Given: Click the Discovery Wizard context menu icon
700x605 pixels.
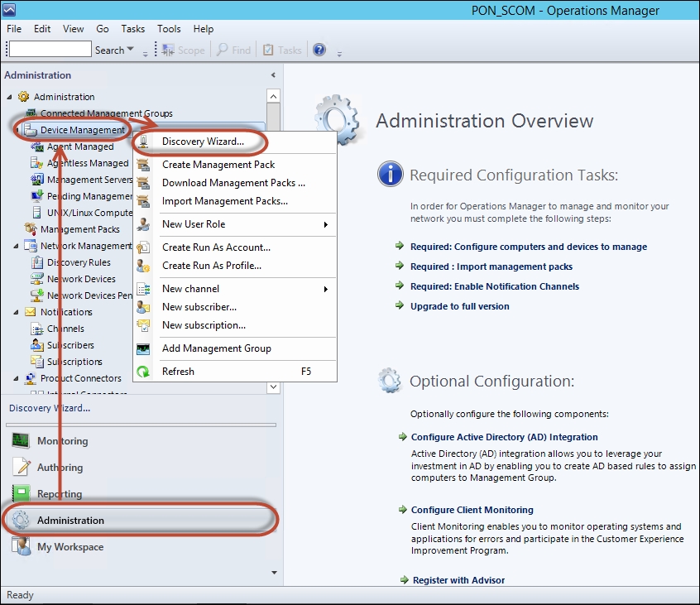Looking at the screenshot, I should click(x=143, y=142).
